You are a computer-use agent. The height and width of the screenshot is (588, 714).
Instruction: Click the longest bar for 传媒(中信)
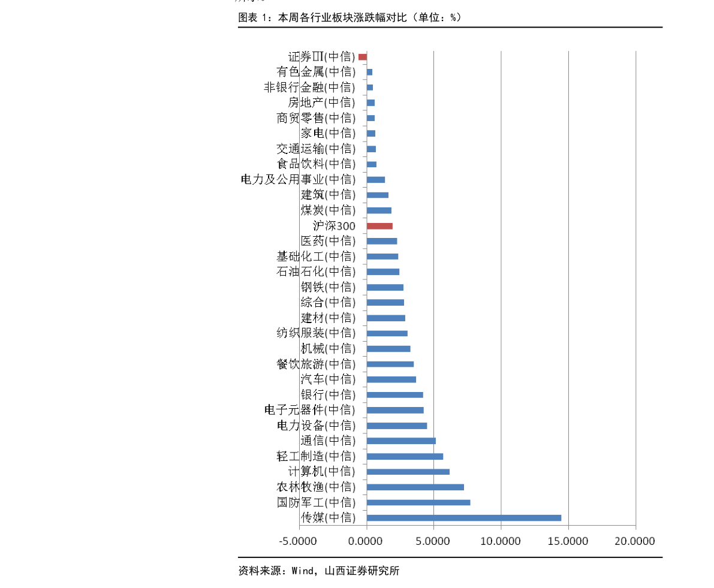(x=462, y=518)
